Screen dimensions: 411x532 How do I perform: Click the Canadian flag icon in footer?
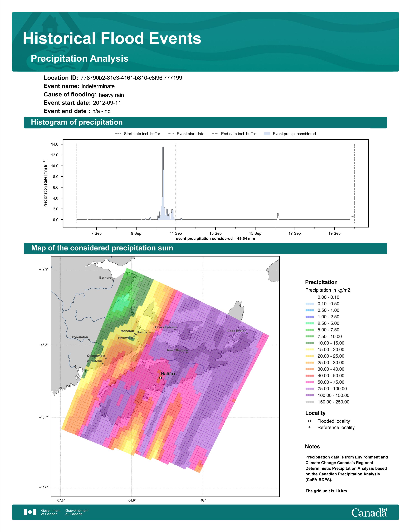(x=30, y=512)
